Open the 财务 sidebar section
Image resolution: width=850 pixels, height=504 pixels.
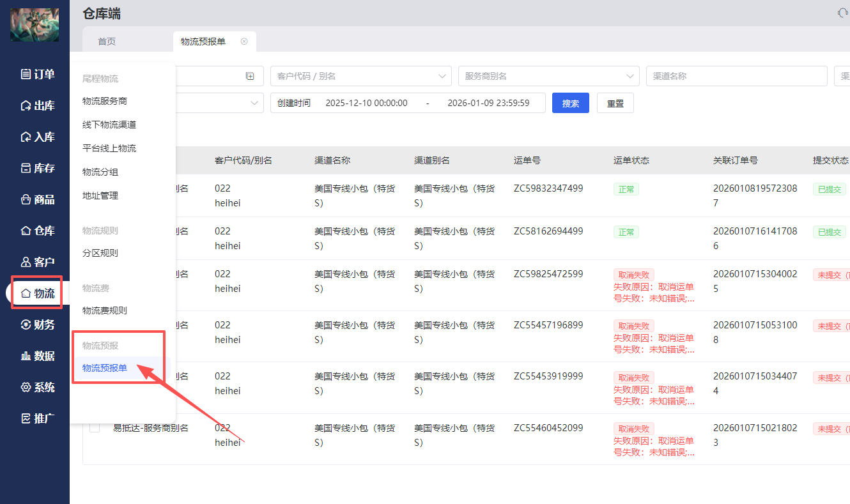[x=38, y=325]
